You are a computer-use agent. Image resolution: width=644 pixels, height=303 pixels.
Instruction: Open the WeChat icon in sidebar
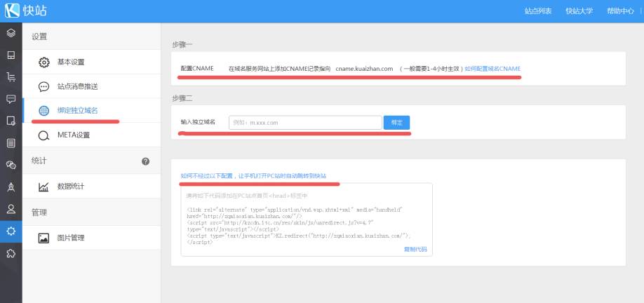(x=11, y=165)
